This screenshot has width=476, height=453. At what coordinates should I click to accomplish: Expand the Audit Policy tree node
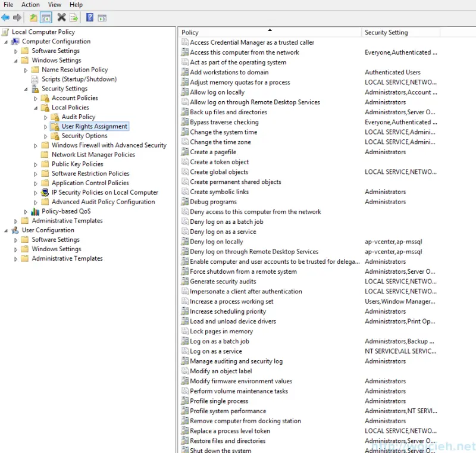46,117
